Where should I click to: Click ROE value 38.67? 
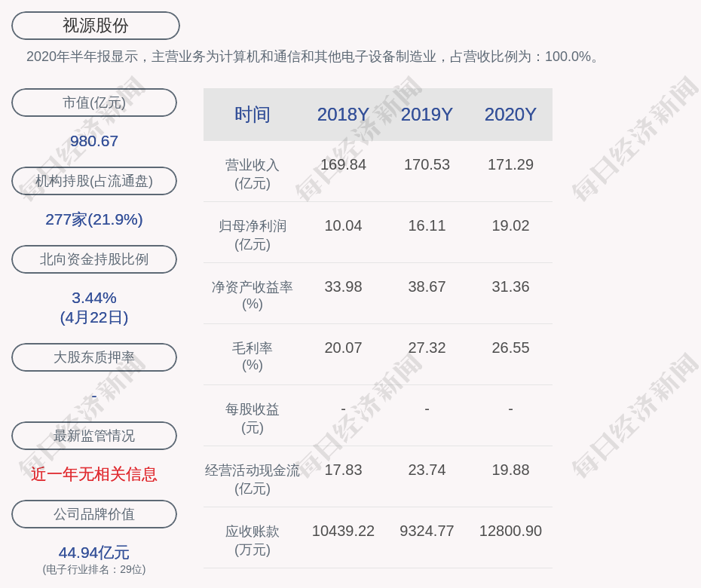427,286
